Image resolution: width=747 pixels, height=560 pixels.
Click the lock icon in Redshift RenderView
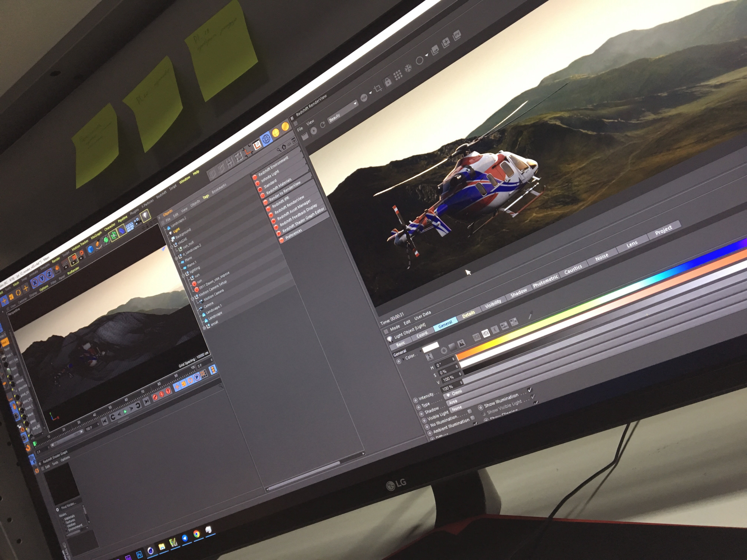coord(388,82)
